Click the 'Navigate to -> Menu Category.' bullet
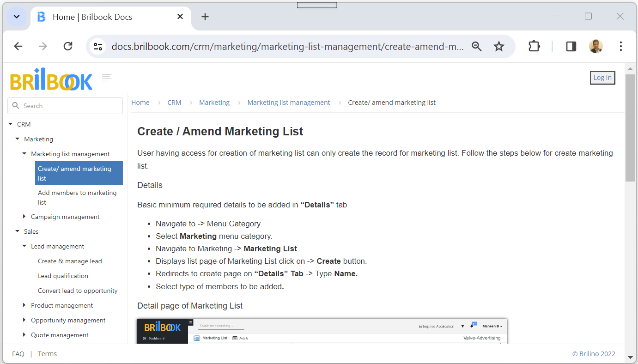 tap(209, 224)
